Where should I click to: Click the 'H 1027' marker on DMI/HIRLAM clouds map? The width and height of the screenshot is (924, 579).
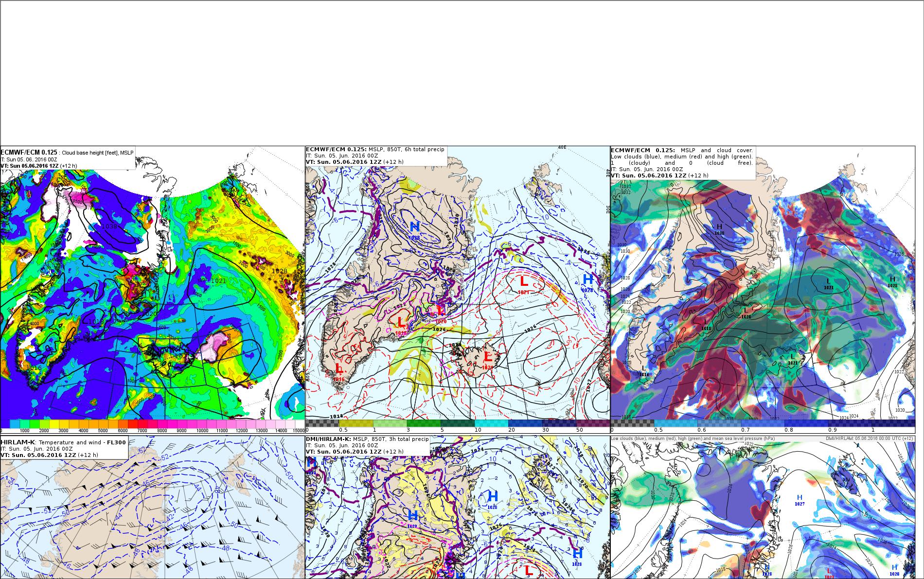(800, 500)
